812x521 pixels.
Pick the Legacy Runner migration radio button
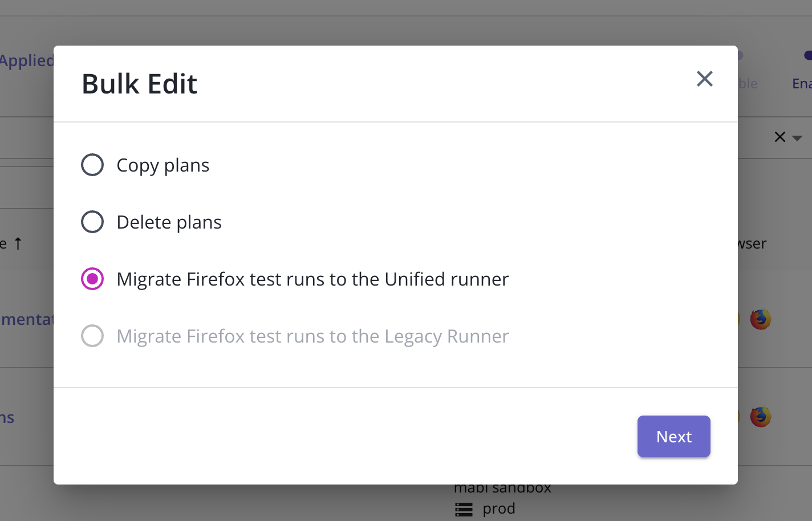click(92, 336)
